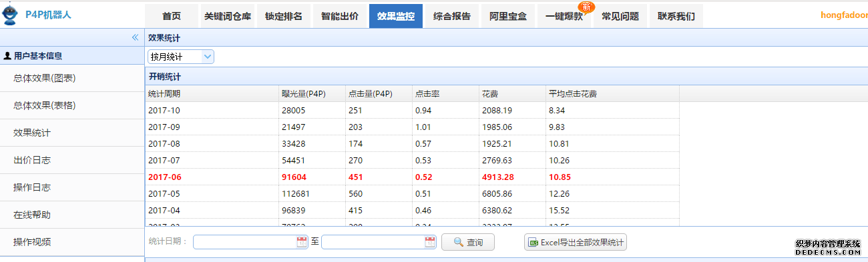Viewport: 868px width, 262px height.
Task: Click the 点击率 column header
Action: point(445,94)
